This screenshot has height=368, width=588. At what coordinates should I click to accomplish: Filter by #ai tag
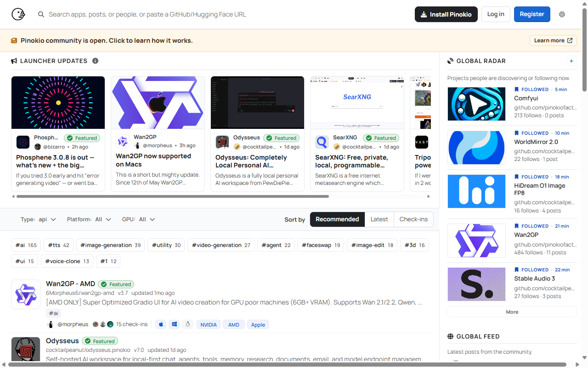tap(26, 245)
